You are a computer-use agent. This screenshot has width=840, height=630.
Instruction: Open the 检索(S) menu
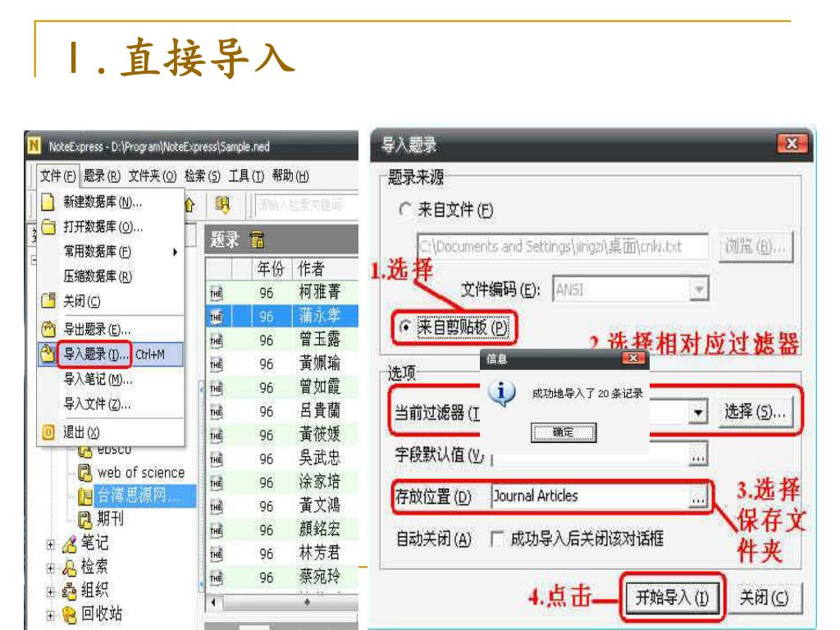click(x=202, y=176)
